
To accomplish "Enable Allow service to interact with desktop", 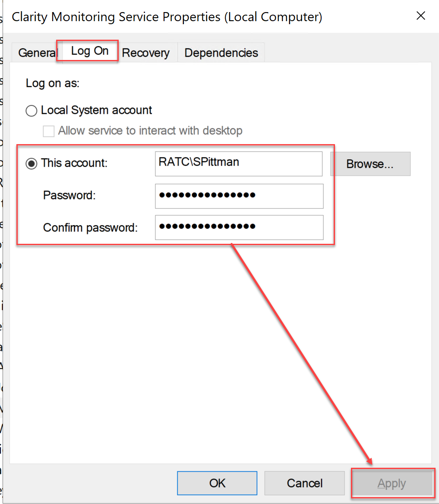I will click(x=49, y=131).
